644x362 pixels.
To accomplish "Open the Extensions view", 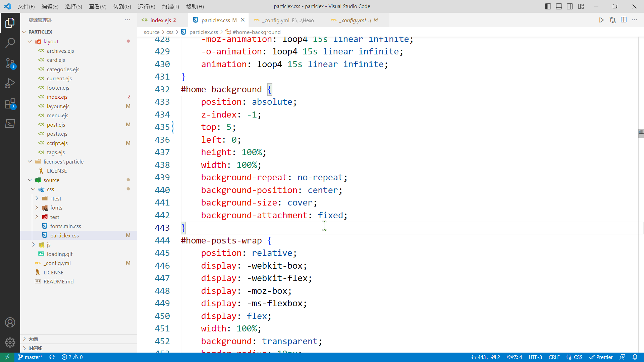I will click(x=10, y=104).
